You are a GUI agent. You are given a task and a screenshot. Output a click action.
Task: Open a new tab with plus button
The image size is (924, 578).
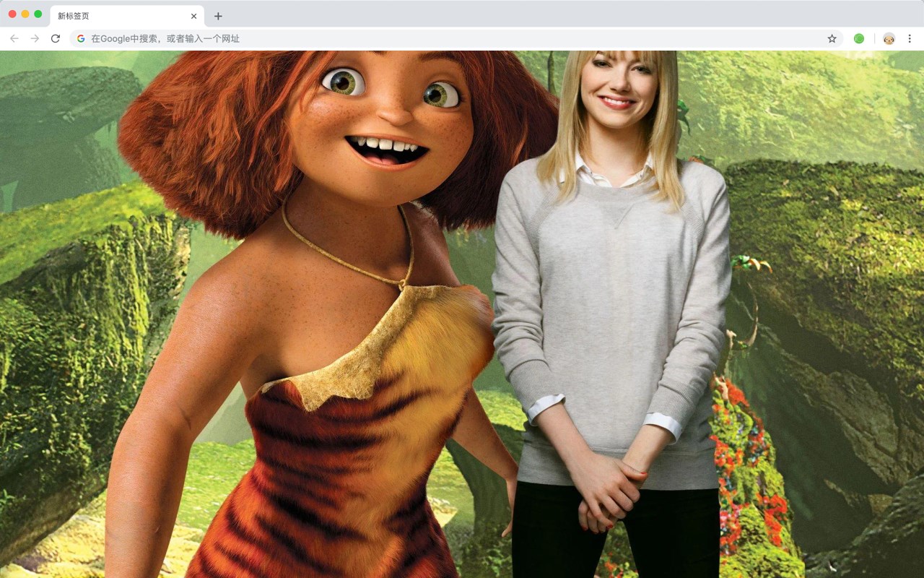pos(218,16)
